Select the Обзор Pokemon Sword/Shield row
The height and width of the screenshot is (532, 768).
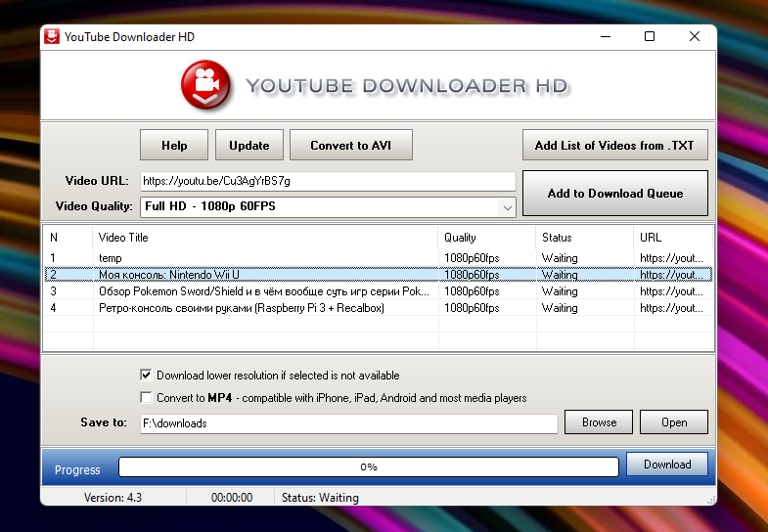(264, 291)
